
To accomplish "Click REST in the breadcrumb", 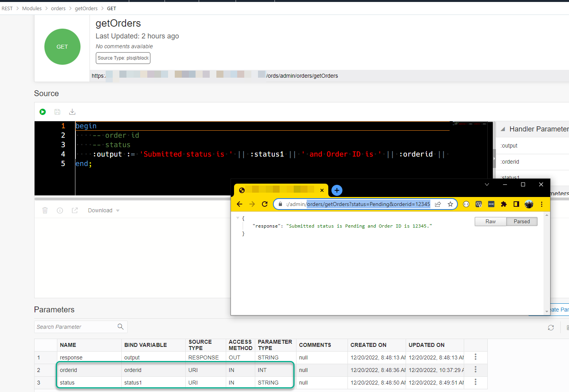I will coord(7,8).
